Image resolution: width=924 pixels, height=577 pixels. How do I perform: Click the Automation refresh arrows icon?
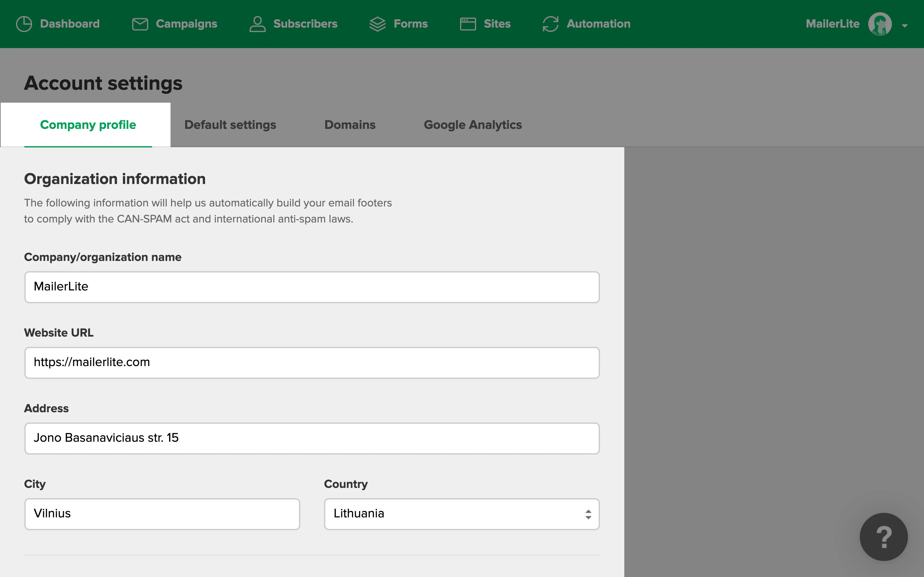(x=551, y=24)
